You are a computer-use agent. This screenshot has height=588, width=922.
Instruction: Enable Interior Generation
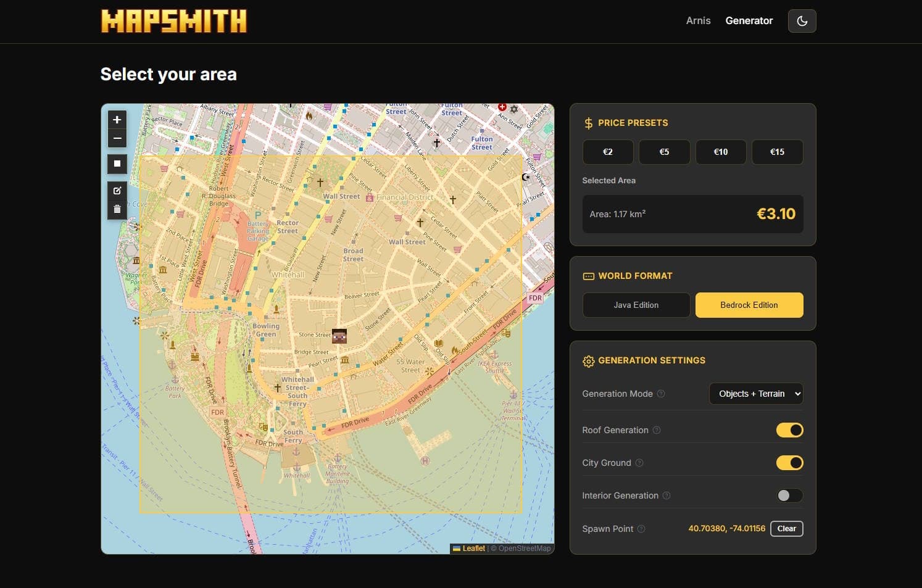pos(790,495)
